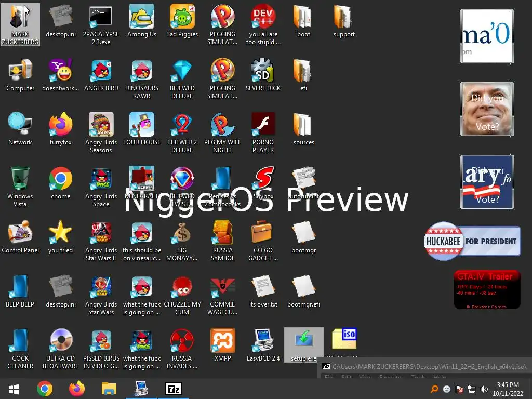Click the Huckabee For President gadget
The image size is (532, 399).
[x=472, y=241]
